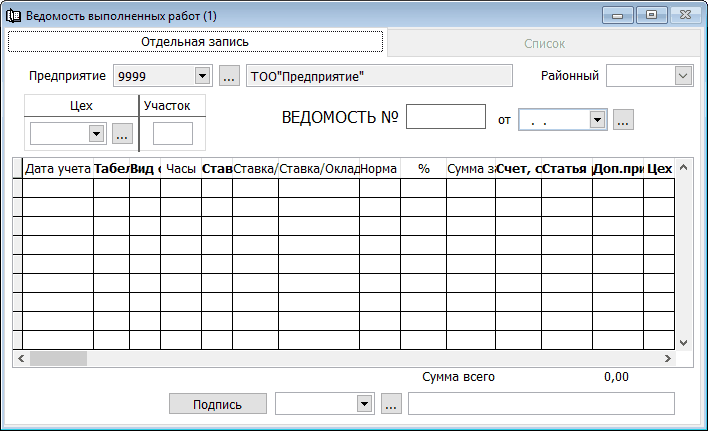The height and width of the screenshot is (431, 708).
Task: Click the ВЕДОМОСТЬ № input field
Action: pos(445,117)
